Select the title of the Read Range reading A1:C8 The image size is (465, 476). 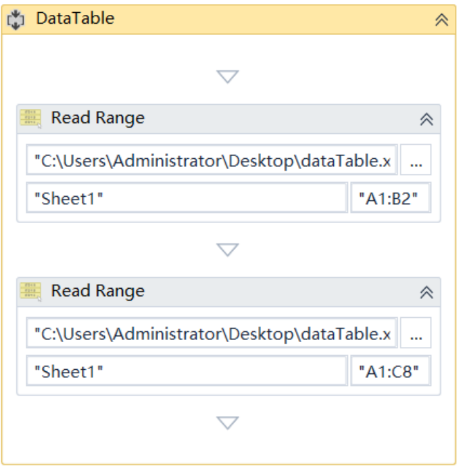click(98, 291)
